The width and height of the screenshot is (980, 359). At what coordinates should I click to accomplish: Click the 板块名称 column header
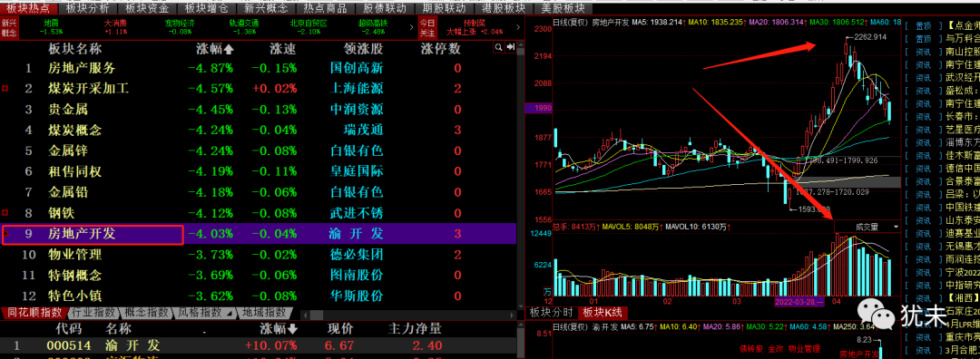(x=75, y=49)
